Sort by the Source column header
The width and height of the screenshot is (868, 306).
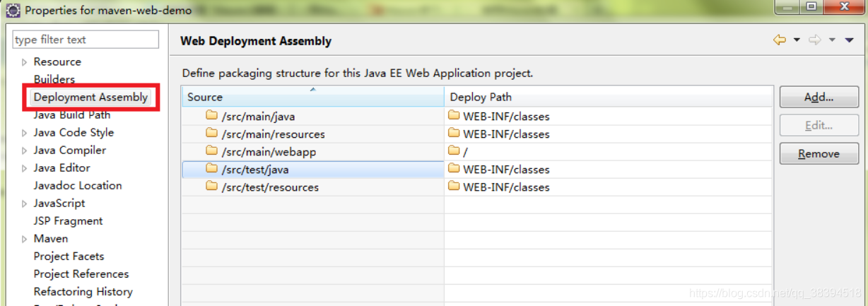click(x=312, y=97)
